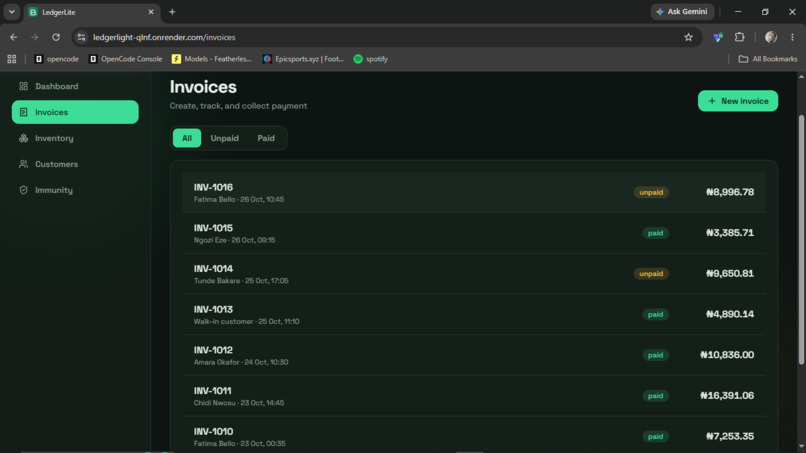
Task: Open the OpenCode Console bookmark
Action: click(x=126, y=59)
